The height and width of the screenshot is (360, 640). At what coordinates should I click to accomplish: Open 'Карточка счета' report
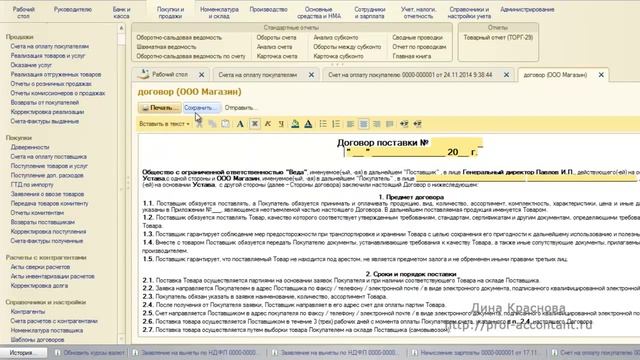tap(277, 56)
